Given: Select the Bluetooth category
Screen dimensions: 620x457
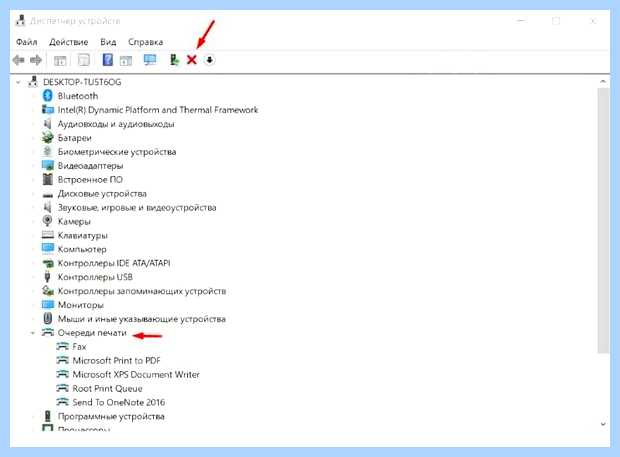Looking at the screenshot, I should [x=78, y=96].
